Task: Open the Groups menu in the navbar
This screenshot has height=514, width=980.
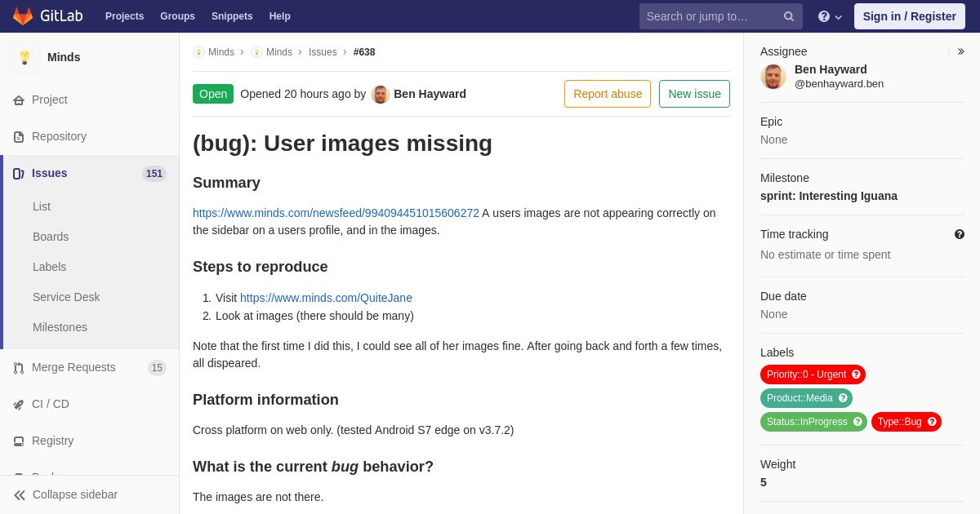Action: click(177, 16)
